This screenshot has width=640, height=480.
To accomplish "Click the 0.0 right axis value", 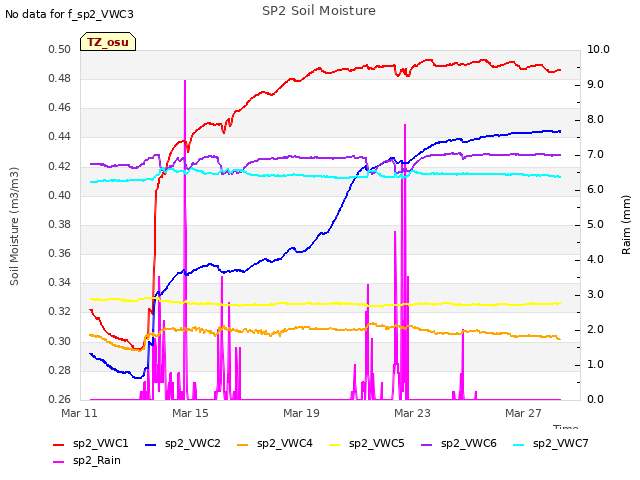I will pyautogui.click(x=596, y=400).
